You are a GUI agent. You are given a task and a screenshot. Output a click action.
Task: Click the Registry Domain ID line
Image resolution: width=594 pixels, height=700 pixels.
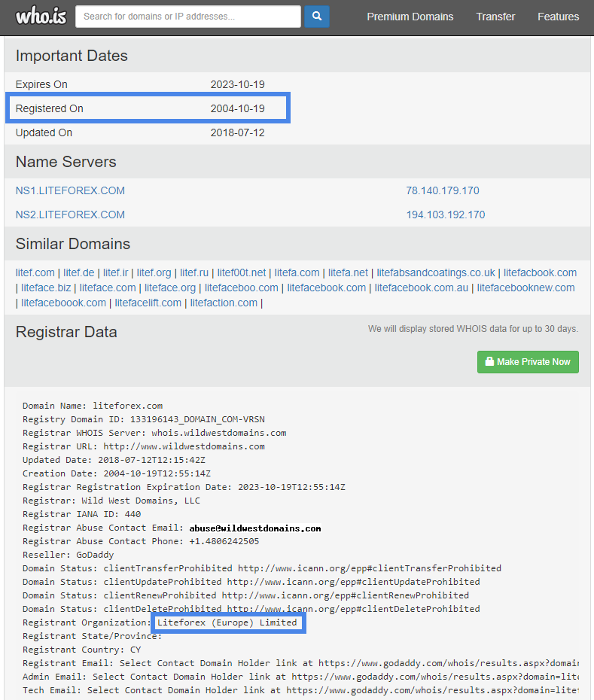(143, 419)
